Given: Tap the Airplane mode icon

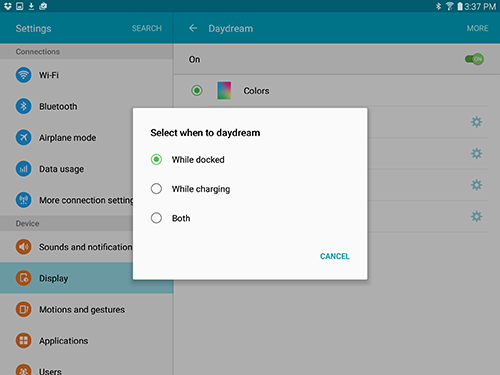Looking at the screenshot, I should click(23, 137).
